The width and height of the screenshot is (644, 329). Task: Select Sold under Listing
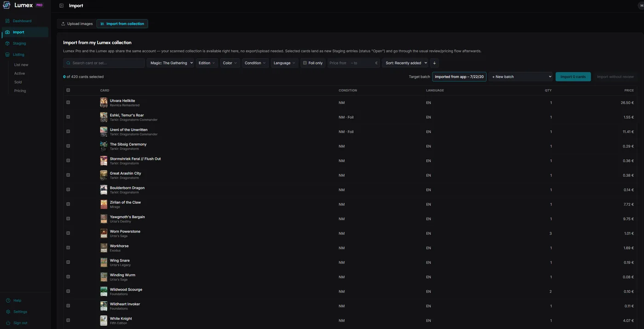tap(18, 82)
